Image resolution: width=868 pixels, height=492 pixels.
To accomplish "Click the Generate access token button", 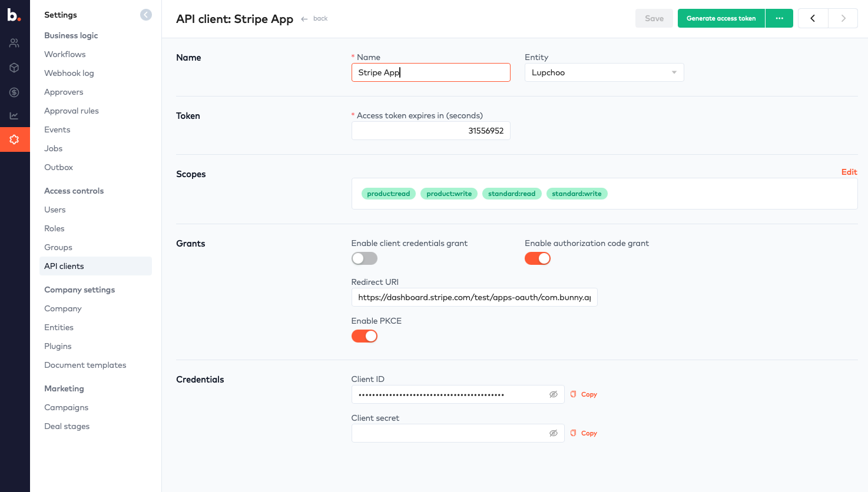I will (721, 18).
